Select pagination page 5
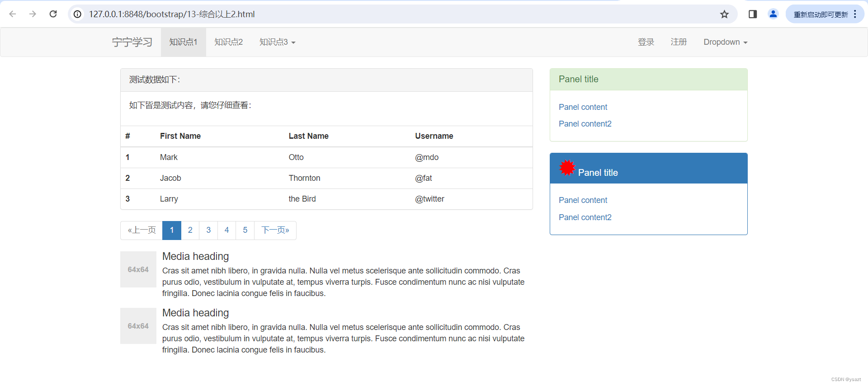Viewport: 868px width, 386px height. (x=245, y=230)
